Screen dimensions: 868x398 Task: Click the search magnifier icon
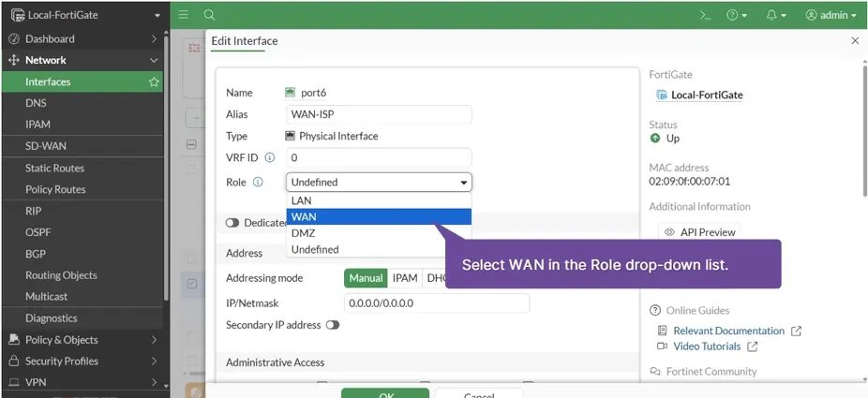(x=209, y=15)
